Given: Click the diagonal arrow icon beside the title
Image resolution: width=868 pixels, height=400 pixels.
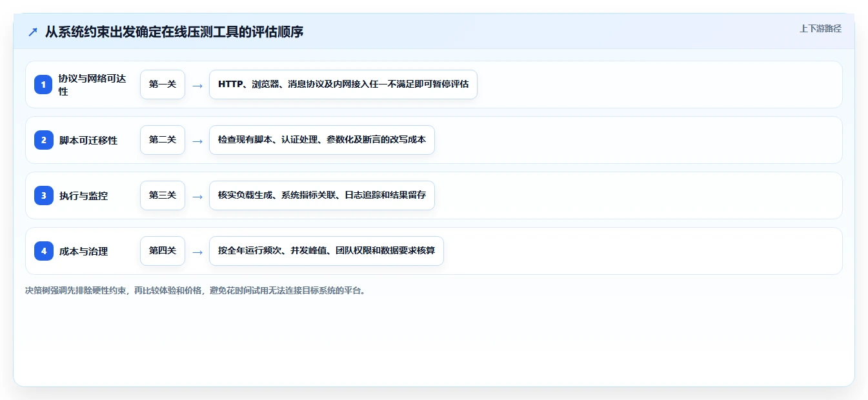Looking at the screenshot, I should 33,32.
